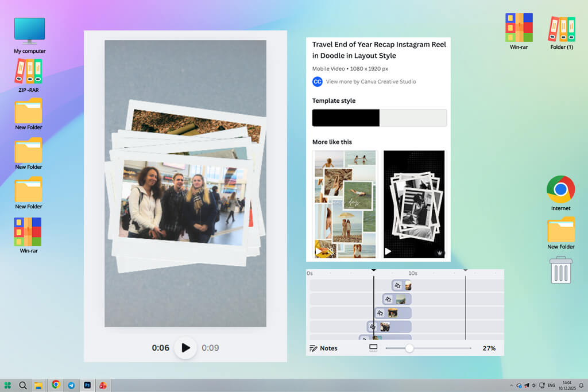588x392 pixels.
Task: Open taskbar search magnifier
Action: pos(23,385)
